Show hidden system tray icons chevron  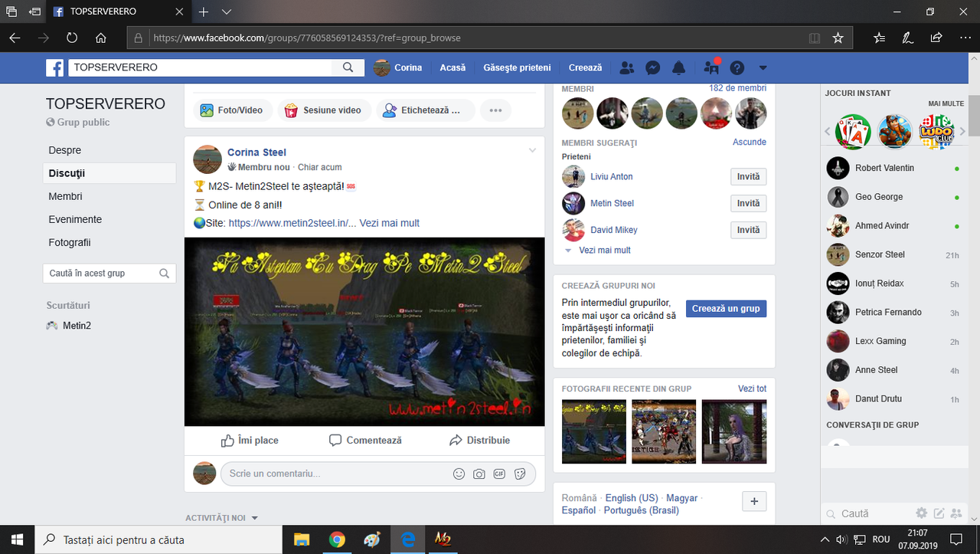click(x=824, y=539)
